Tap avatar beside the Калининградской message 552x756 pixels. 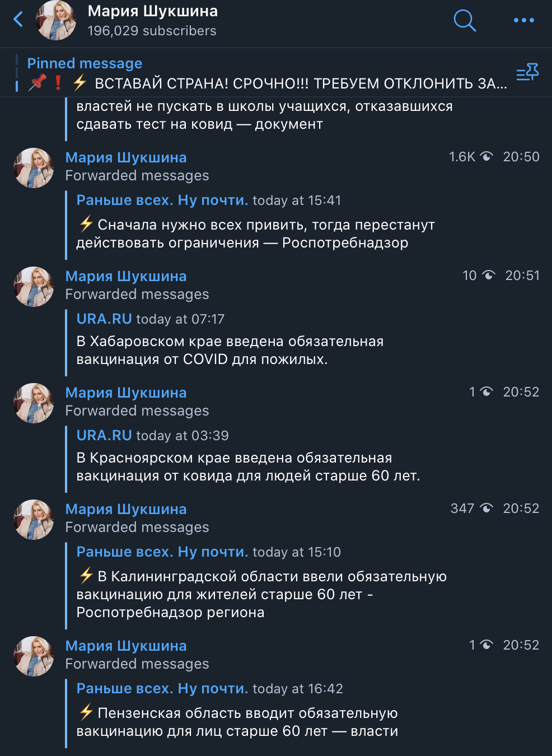[34, 519]
